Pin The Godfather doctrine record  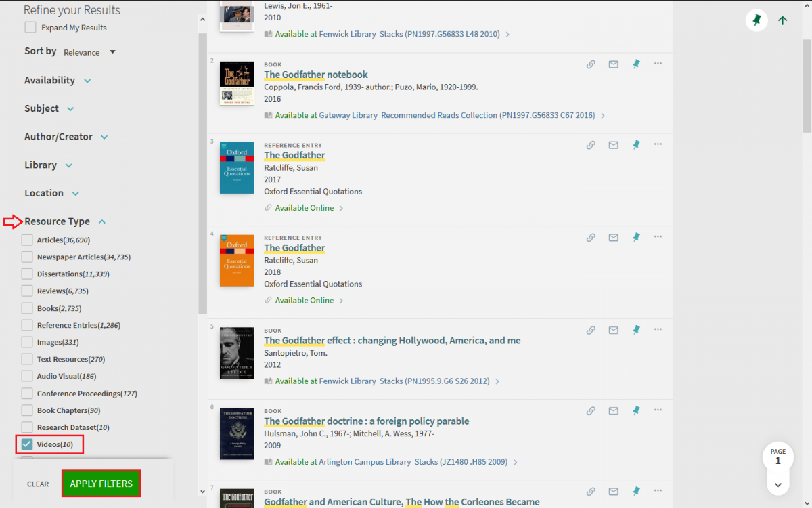636,410
